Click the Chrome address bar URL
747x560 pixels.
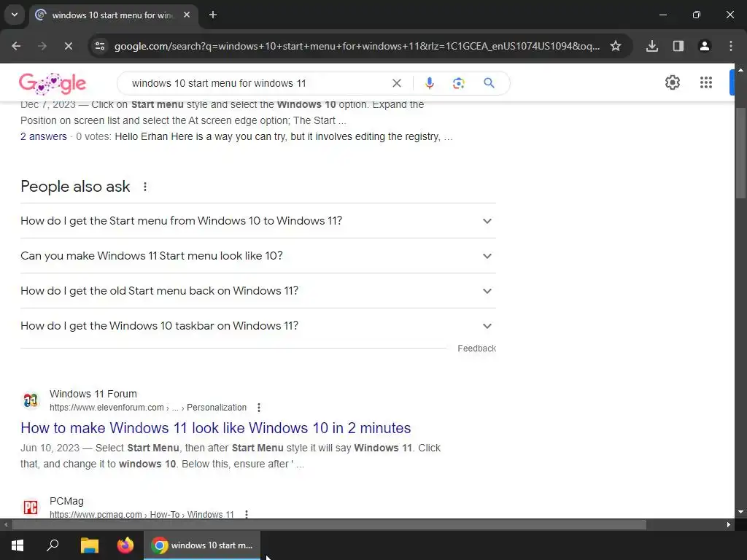click(357, 46)
